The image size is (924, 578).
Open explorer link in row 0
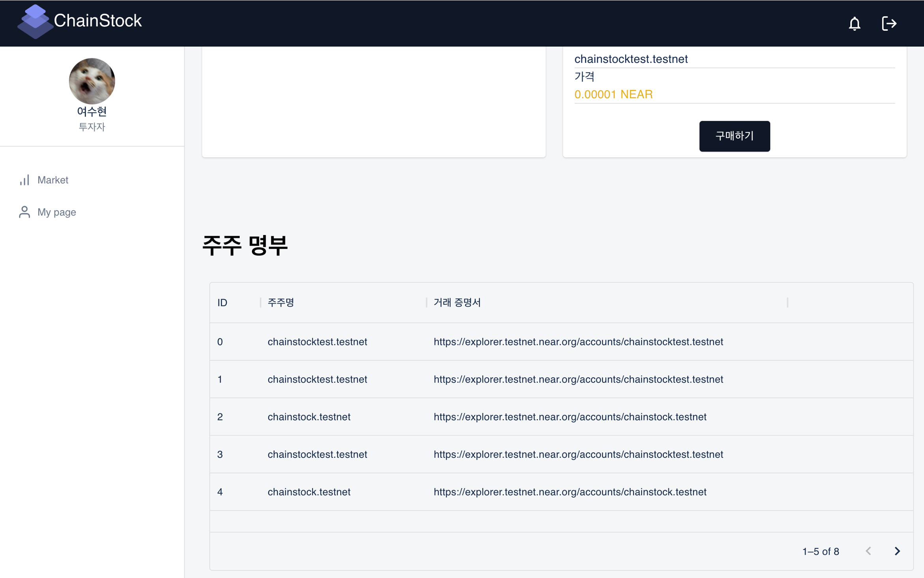[578, 342]
